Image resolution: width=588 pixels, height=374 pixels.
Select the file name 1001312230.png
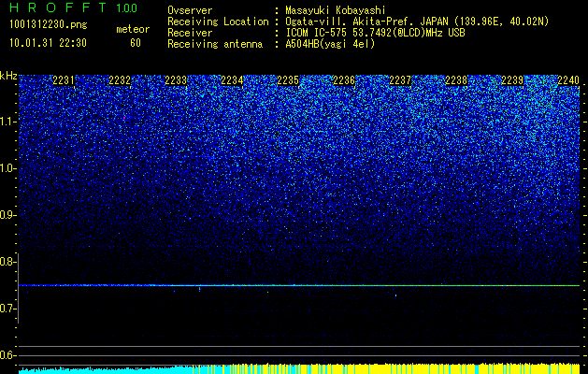[x=49, y=25]
